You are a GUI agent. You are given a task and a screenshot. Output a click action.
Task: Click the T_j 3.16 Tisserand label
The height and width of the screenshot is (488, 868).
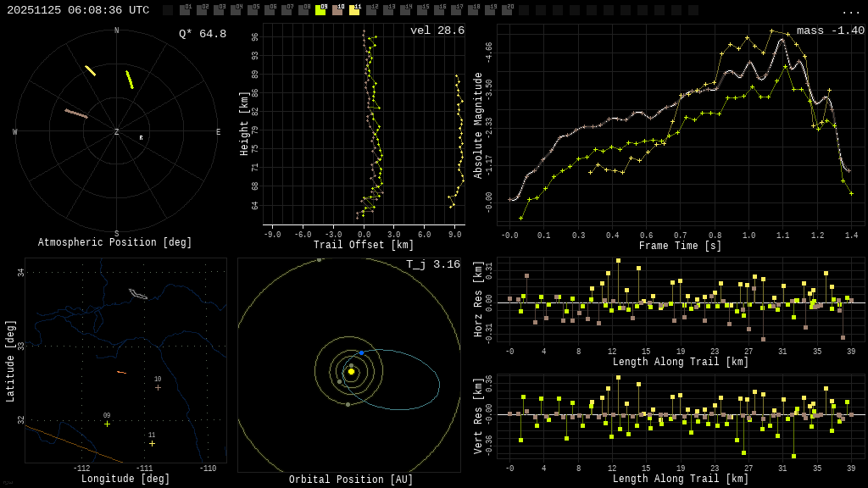coord(432,264)
